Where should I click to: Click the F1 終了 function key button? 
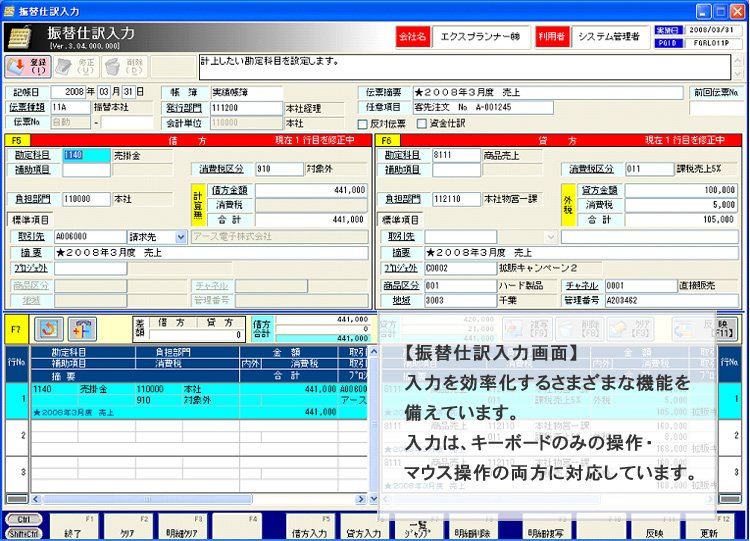click(x=73, y=526)
